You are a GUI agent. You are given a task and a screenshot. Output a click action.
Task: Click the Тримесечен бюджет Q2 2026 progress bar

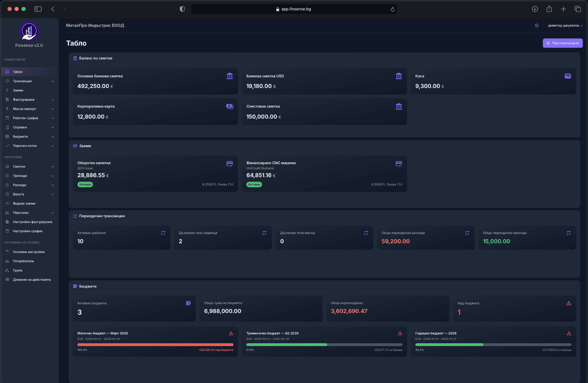point(325,345)
